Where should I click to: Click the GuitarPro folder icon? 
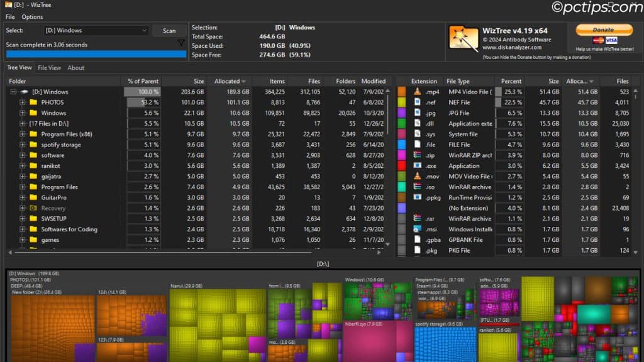[34, 197]
